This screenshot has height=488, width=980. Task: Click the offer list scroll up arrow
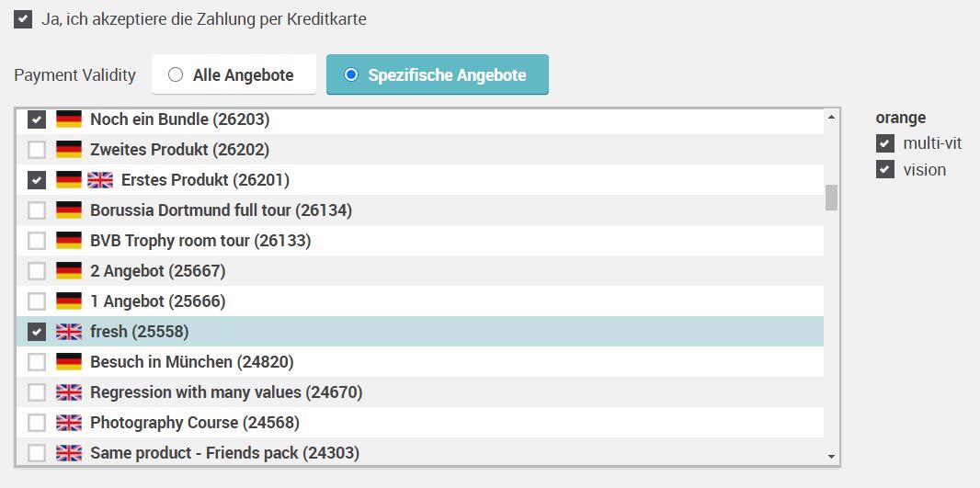pyautogui.click(x=831, y=117)
